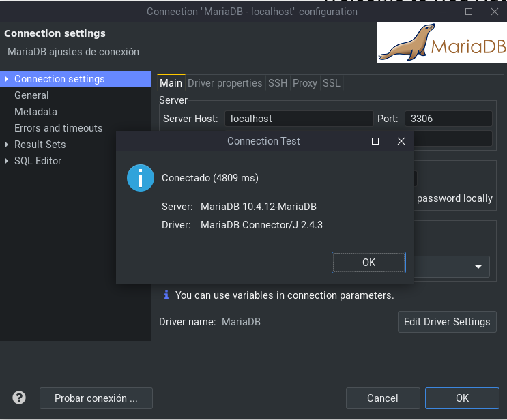This screenshot has width=507, height=420.
Task: Switch to the Proxy tab
Action: (x=305, y=83)
